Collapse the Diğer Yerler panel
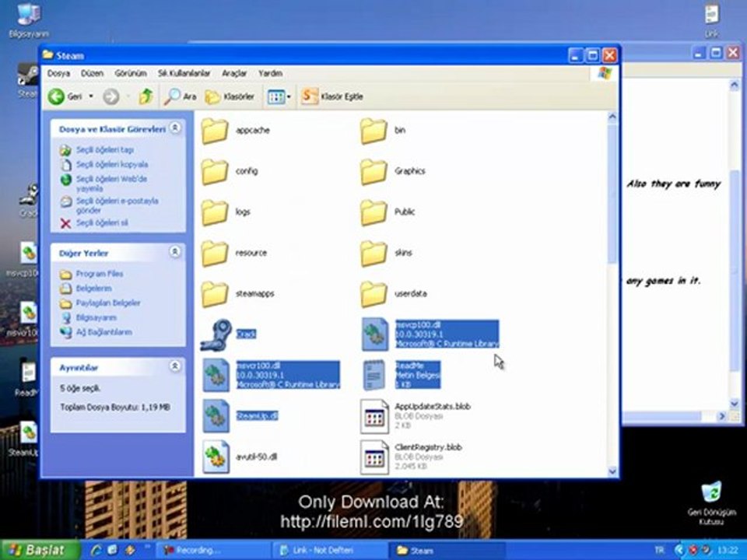The height and width of the screenshot is (560, 747). pyautogui.click(x=175, y=252)
